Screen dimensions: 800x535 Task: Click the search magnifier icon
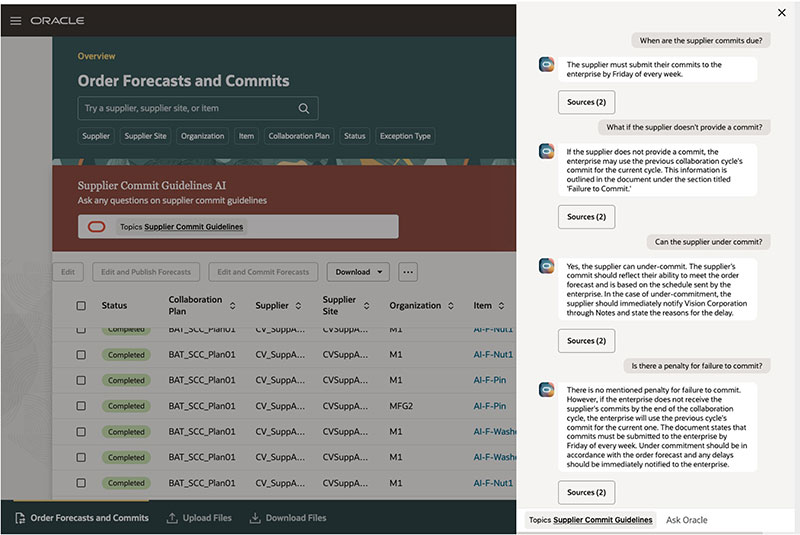pyautogui.click(x=304, y=108)
